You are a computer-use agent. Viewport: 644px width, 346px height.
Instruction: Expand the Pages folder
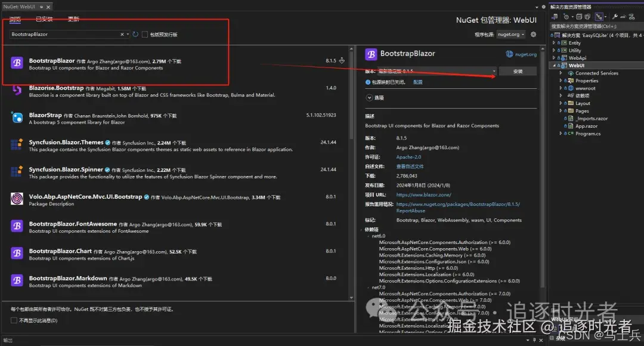561,111
